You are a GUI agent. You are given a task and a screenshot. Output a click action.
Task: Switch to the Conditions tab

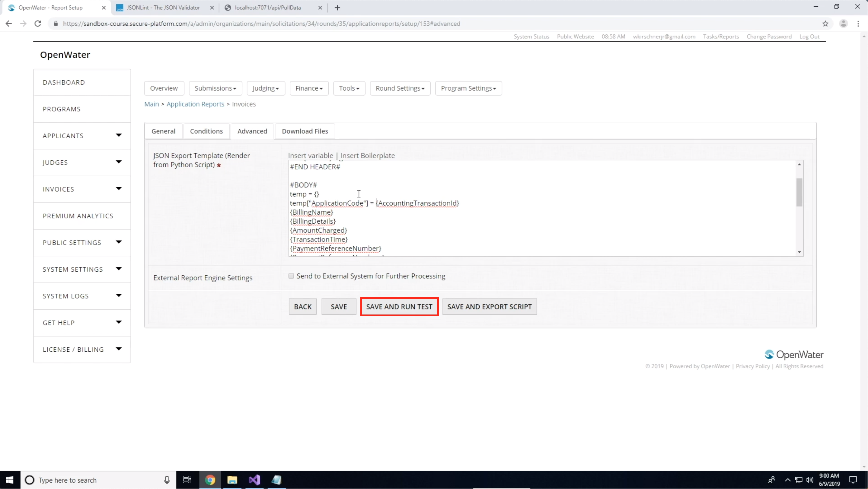tap(206, 131)
